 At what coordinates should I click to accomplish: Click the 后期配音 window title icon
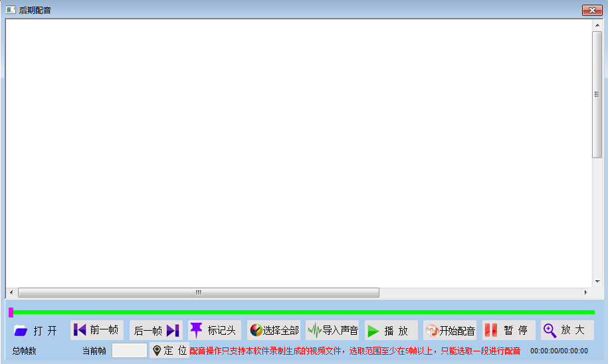(11, 10)
